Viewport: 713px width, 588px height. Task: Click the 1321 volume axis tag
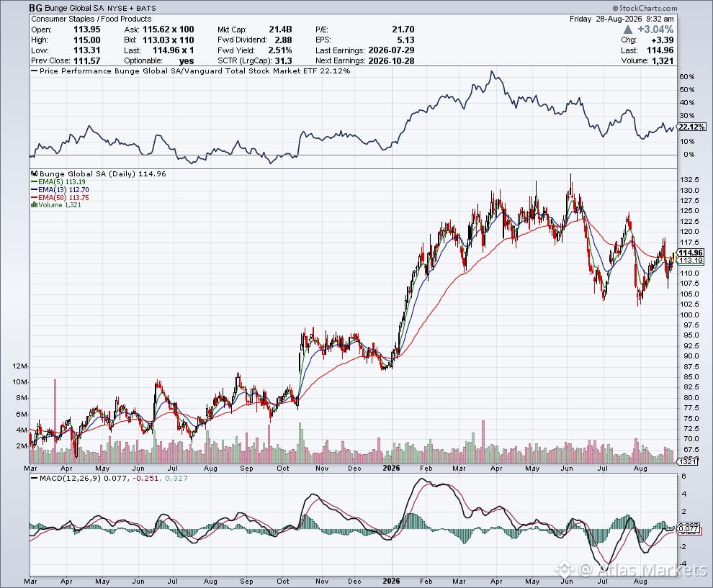tap(688, 461)
